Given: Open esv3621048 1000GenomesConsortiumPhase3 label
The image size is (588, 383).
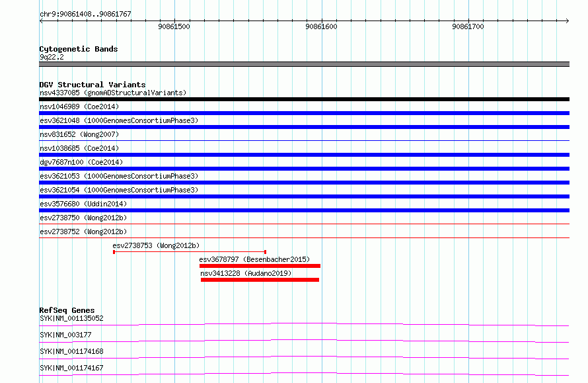Looking at the screenshot, I should [x=119, y=120].
